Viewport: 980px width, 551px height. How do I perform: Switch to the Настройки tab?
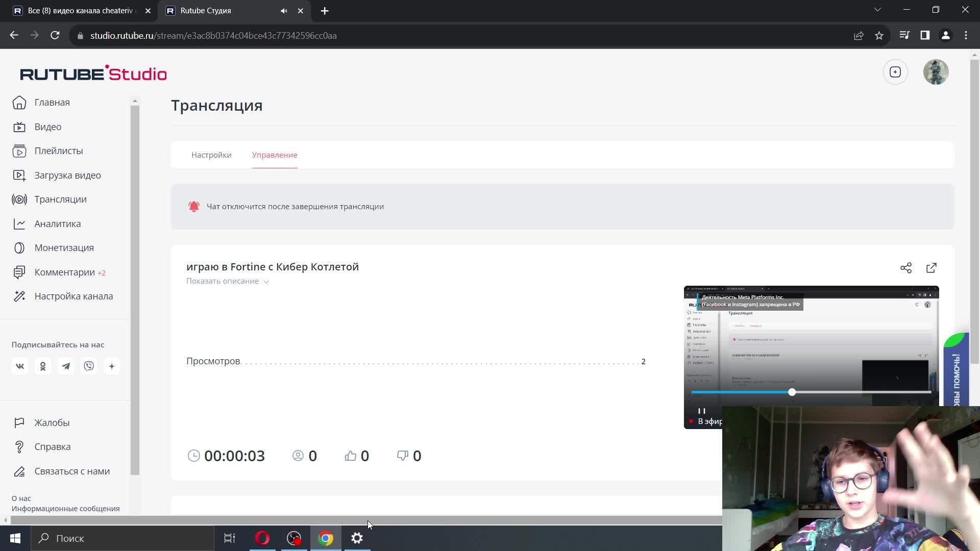click(x=211, y=155)
